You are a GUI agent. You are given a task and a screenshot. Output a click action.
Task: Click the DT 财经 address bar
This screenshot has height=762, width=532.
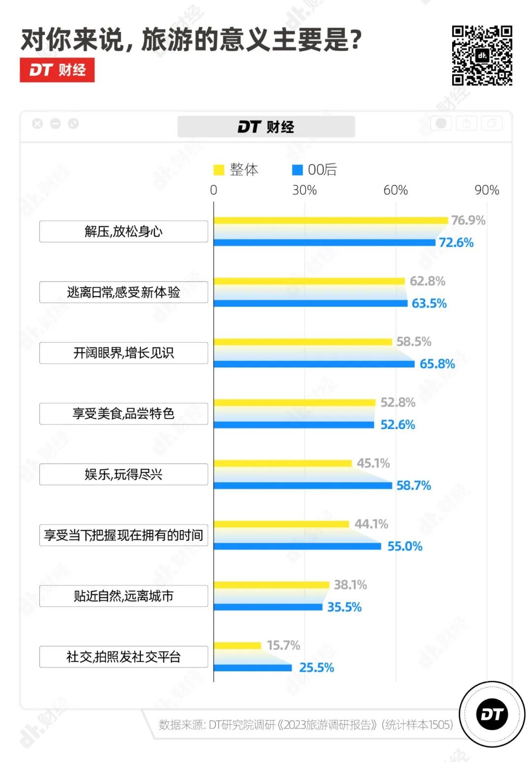click(x=266, y=127)
